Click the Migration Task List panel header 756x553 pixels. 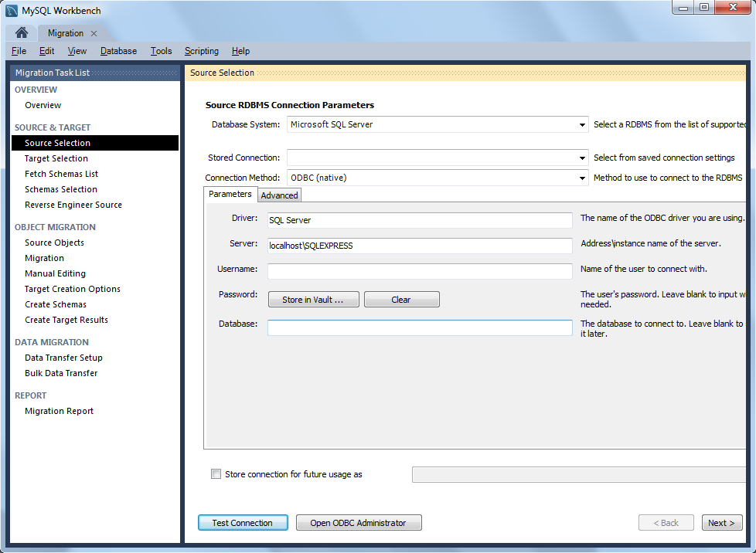click(95, 73)
